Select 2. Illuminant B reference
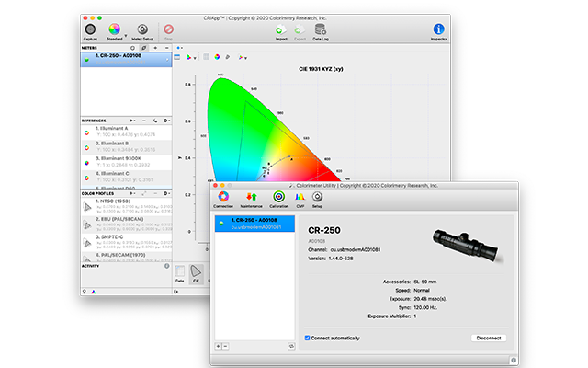The height and width of the screenshot is (368, 588). click(127, 147)
